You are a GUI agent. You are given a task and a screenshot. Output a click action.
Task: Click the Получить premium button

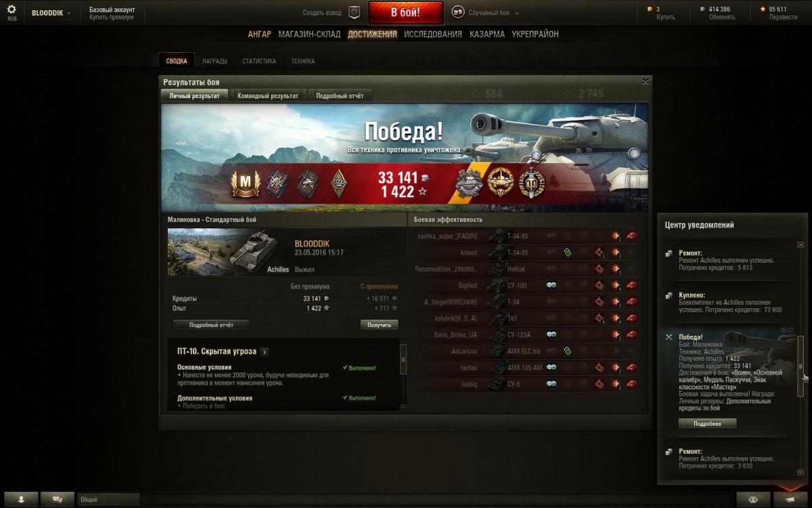point(379,325)
